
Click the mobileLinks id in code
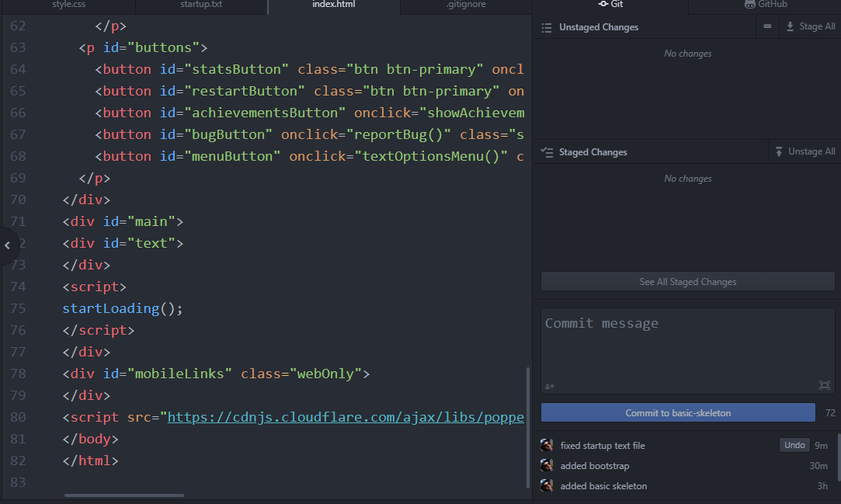pos(179,374)
